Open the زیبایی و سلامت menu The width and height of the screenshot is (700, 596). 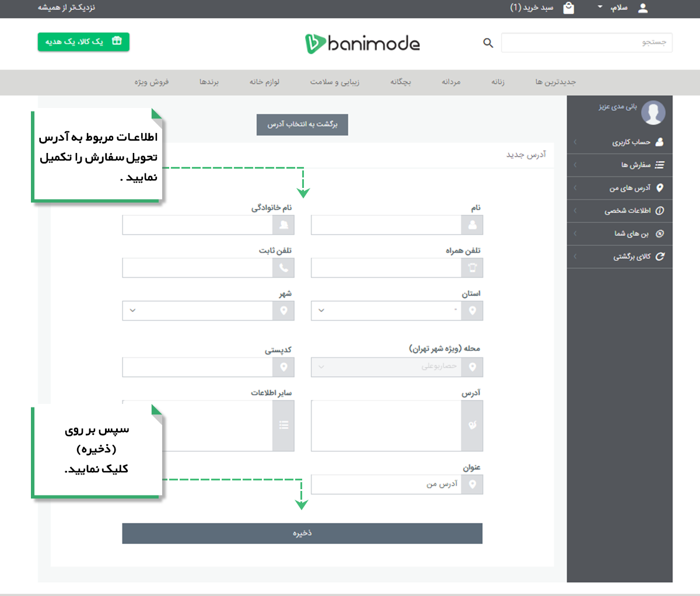(x=335, y=82)
